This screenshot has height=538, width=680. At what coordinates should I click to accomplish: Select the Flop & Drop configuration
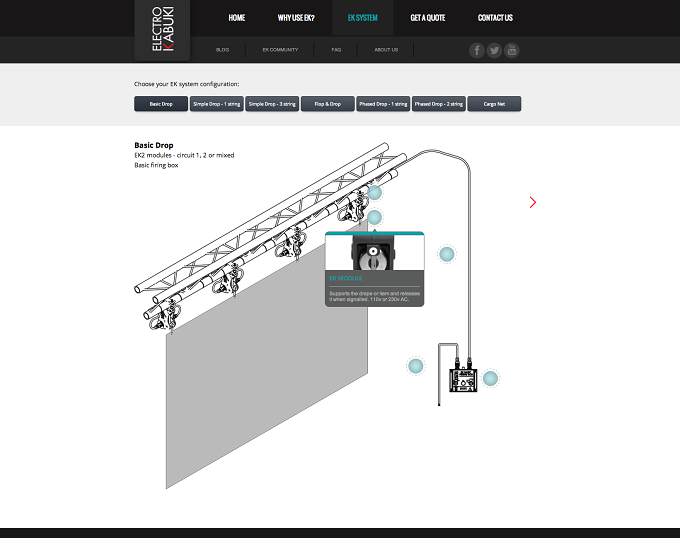point(327,104)
